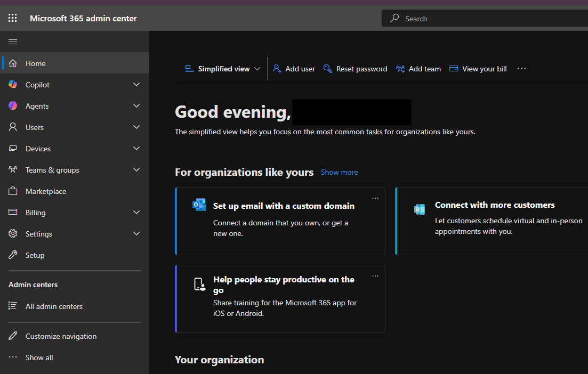
Task: Click the Show more link
Action: pyautogui.click(x=339, y=172)
